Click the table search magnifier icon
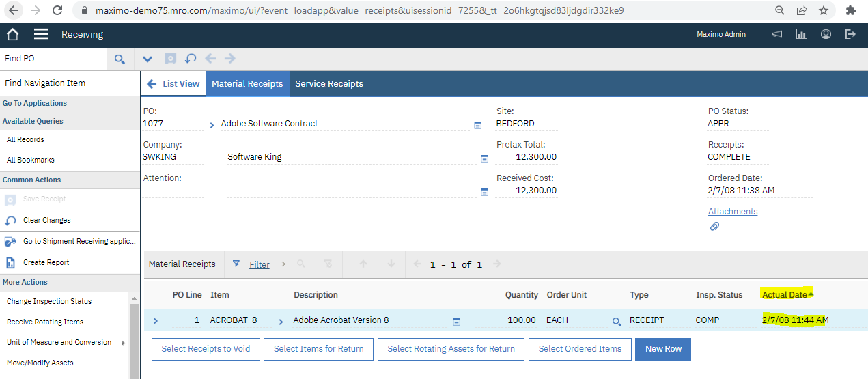Image resolution: width=868 pixels, height=379 pixels. tap(301, 264)
